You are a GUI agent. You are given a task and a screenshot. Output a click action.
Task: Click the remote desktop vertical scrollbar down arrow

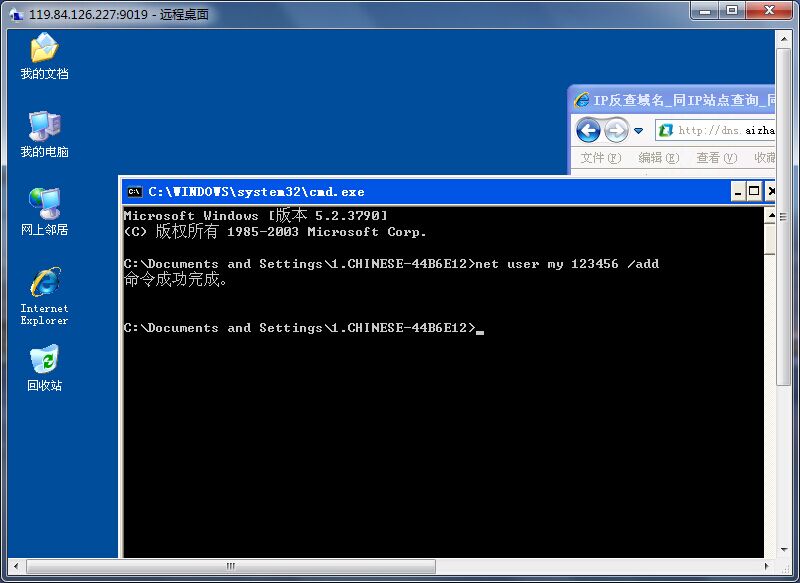[x=784, y=550]
